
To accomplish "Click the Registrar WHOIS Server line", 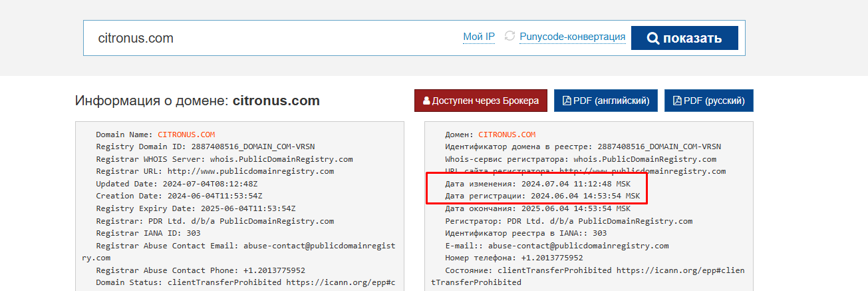I will point(224,159).
